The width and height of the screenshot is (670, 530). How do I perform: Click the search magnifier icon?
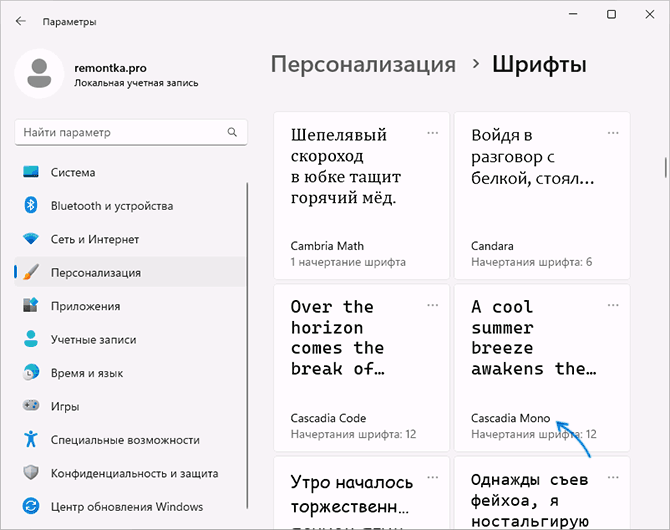tap(232, 132)
